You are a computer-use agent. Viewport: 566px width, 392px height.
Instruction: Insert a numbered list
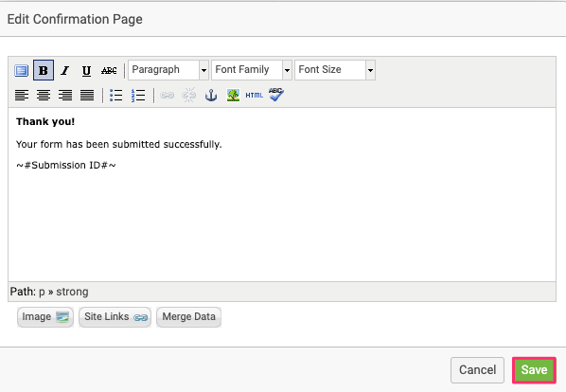(x=138, y=96)
